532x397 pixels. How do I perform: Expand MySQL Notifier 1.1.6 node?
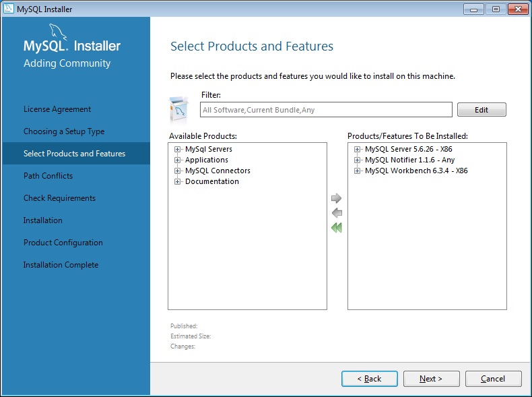click(x=358, y=160)
